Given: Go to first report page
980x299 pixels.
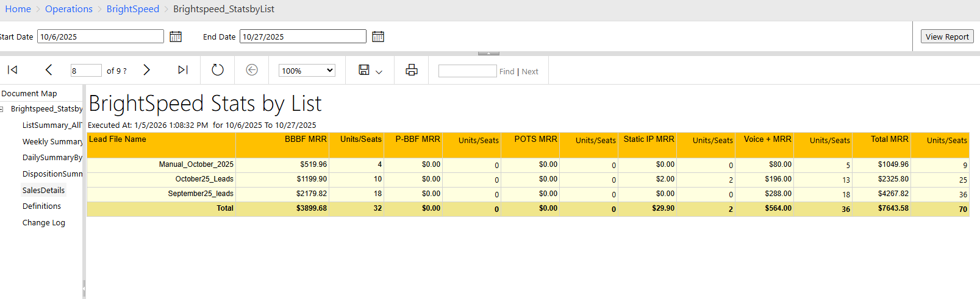Looking at the screenshot, I should [12, 70].
